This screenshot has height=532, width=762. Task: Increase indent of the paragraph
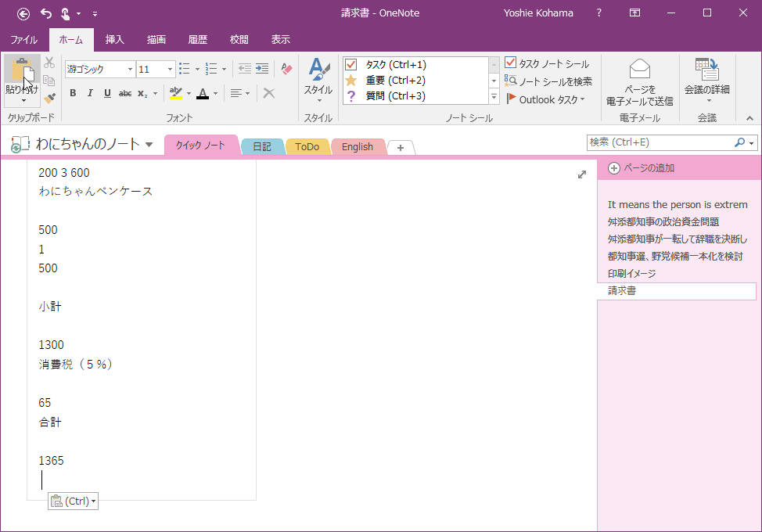click(262, 69)
